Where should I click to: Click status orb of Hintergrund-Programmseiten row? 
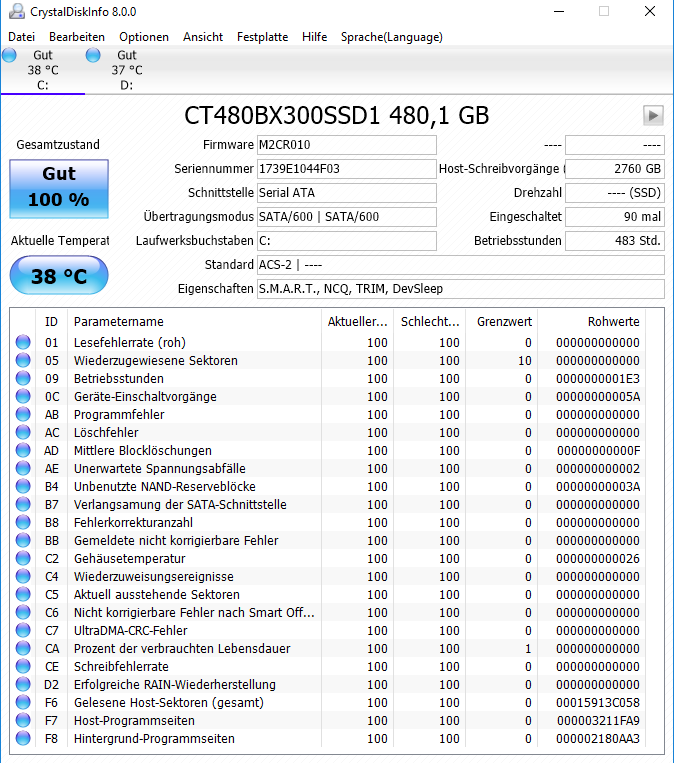point(23,738)
